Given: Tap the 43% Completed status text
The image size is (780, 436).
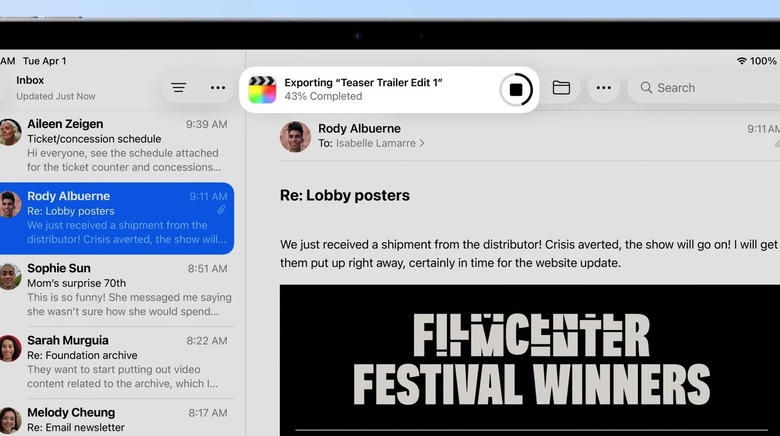Looking at the screenshot, I should pyautogui.click(x=323, y=96).
